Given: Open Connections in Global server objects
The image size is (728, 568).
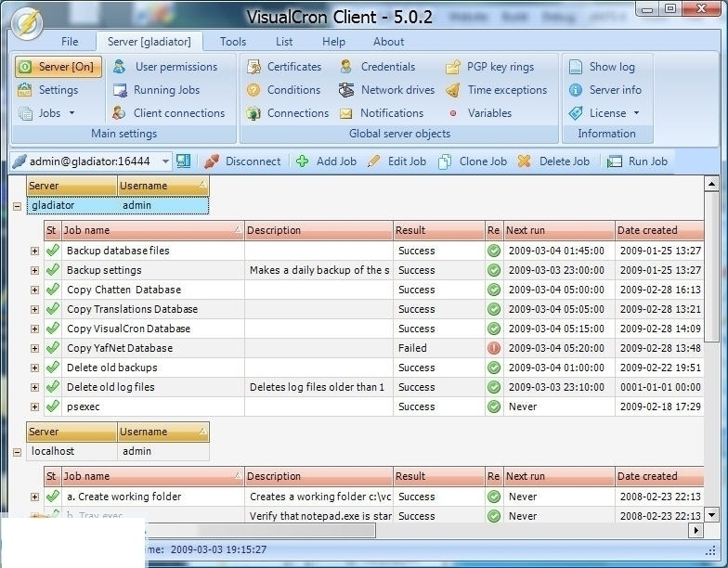Looking at the screenshot, I should click(288, 113).
